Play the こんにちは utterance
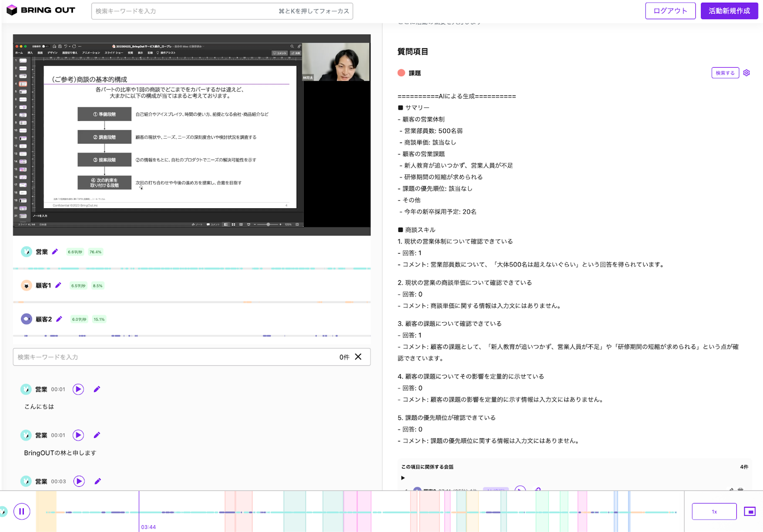The image size is (763, 532). 78,389
